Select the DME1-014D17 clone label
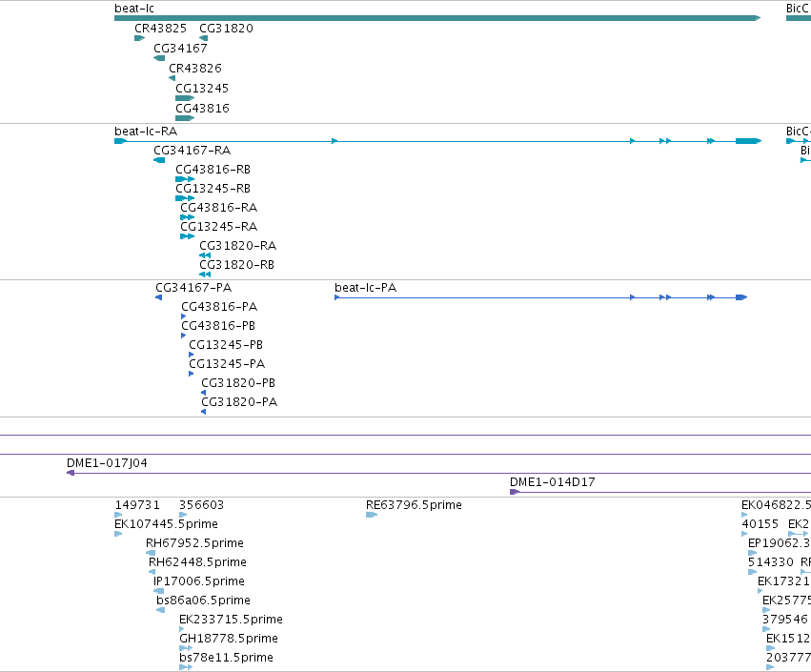Screen dimensions: 811x672 (553, 482)
